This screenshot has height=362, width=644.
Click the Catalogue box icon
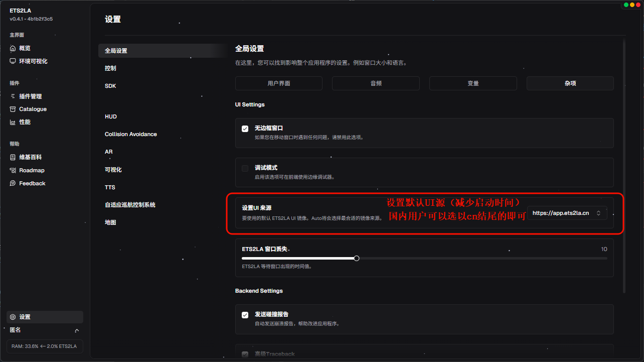[x=13, y=109]
